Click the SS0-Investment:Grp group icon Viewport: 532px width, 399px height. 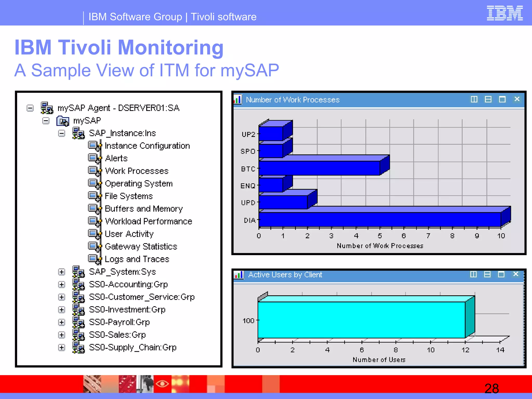pyautogui.click(x=78, y=309)
